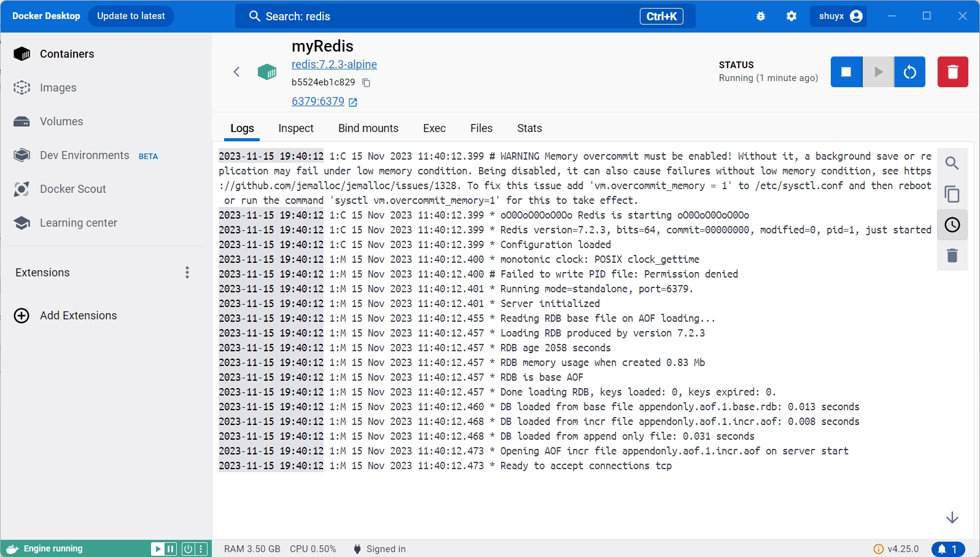Click the greyed-out Start play button
The width and height of the screenshot is (980, 557).
pyautogui.click(x=878, y=72)
